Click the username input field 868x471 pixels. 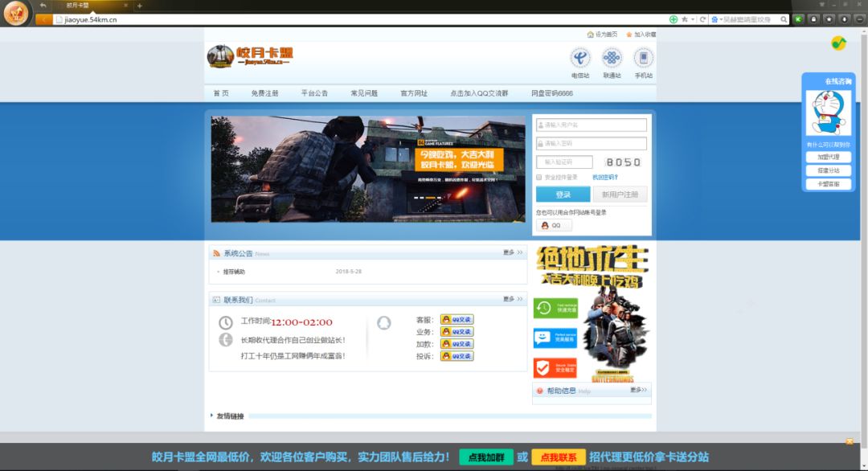592,125
